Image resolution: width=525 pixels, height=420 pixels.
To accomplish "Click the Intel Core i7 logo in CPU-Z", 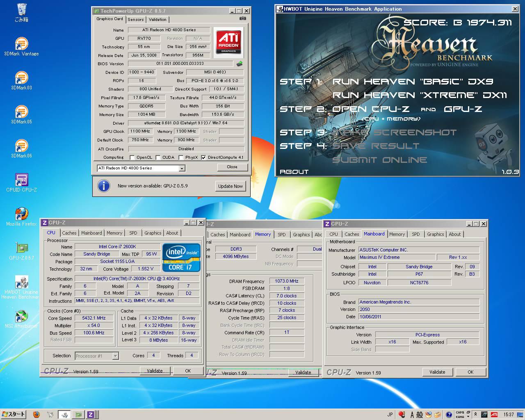I will (181, 258).
